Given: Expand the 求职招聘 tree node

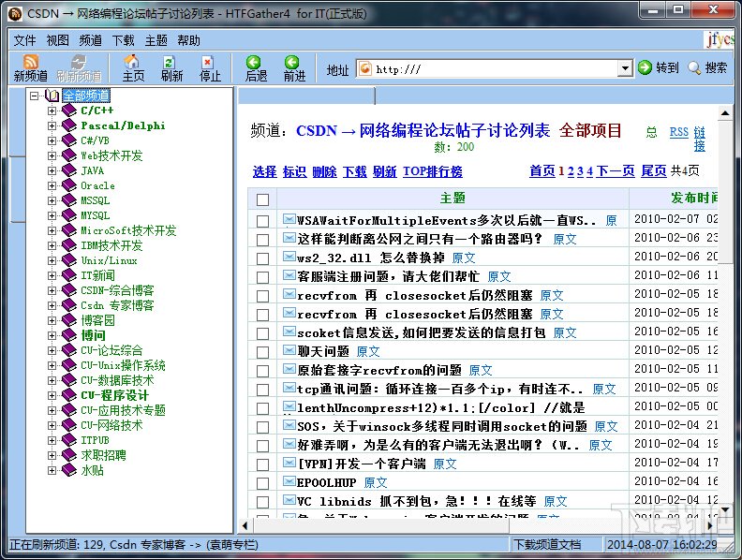Looking at the screenshot, I should [x=52, y=455].
